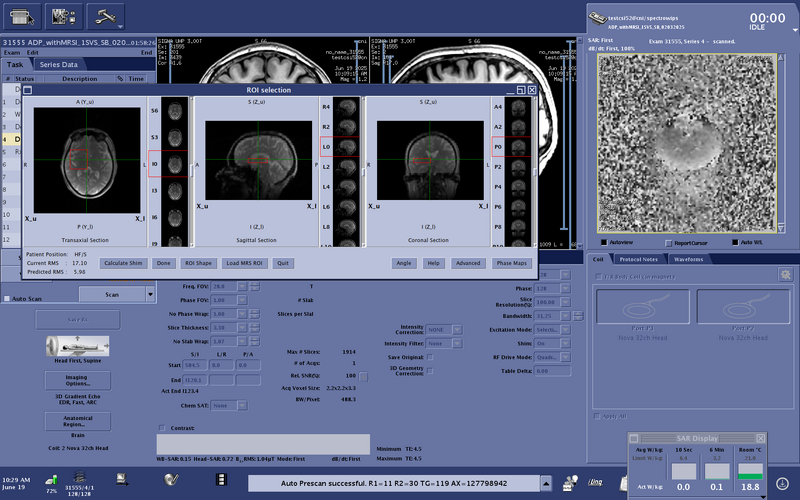Select the Port P1 Nova 32ch Head coil icon
This screenshot has width=800, height=500.
coord(642,307)
